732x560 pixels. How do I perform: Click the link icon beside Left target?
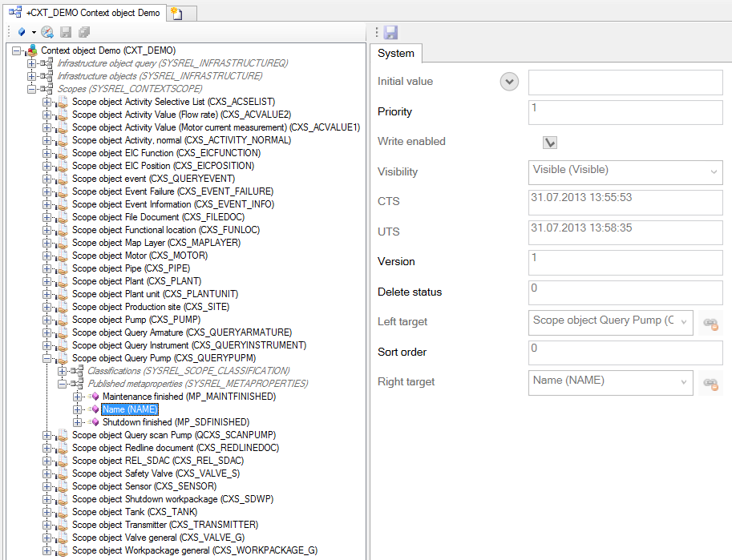(710, 323)
